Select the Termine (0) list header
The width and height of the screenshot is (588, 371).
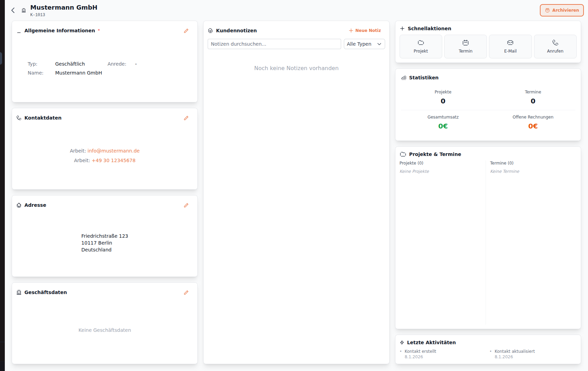click(x=502, y=163)
